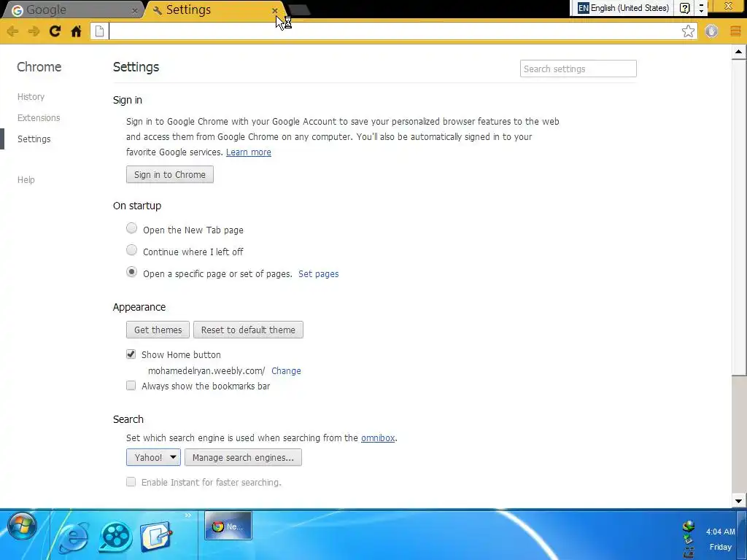The height and width of the screenshot is (560, 747).
Task: Reload the page with the refresh icon
Action: pos(55,31)
